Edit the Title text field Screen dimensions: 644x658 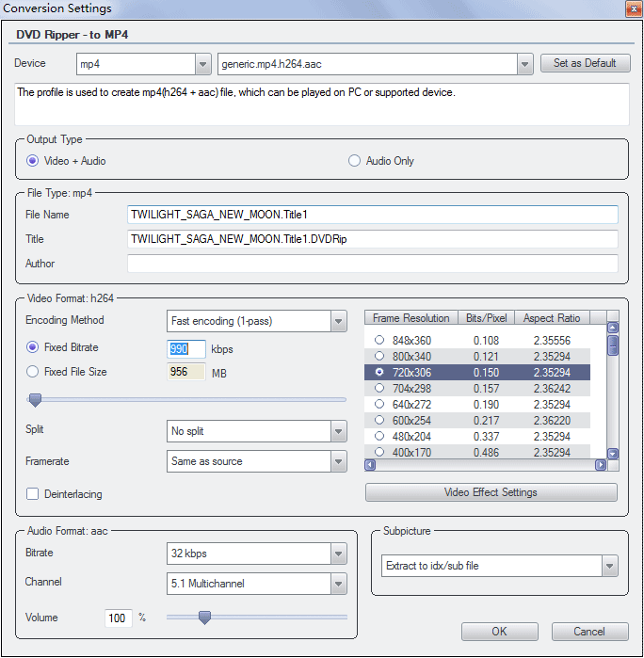[x=373, y=239]
